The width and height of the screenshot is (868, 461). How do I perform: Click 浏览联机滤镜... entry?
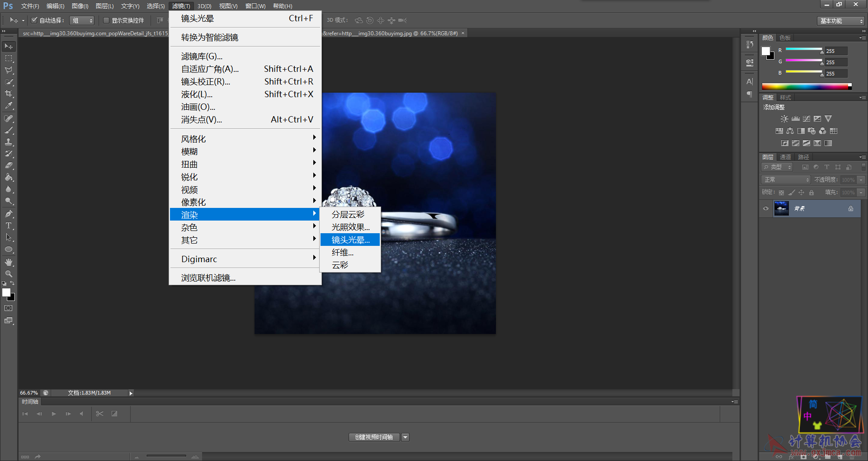(245, 278)
